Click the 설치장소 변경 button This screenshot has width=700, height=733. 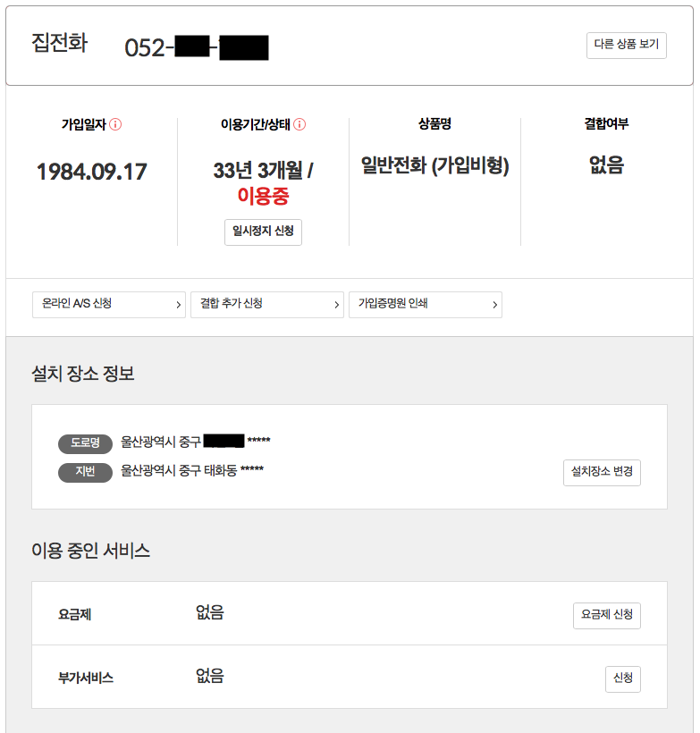click(x=602, y=472)
